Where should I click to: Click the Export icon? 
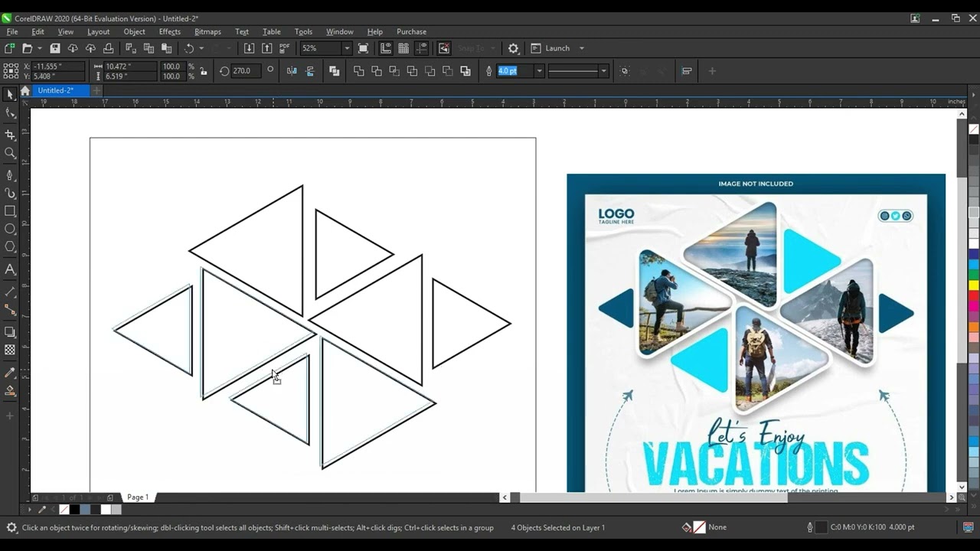(266, 48)
